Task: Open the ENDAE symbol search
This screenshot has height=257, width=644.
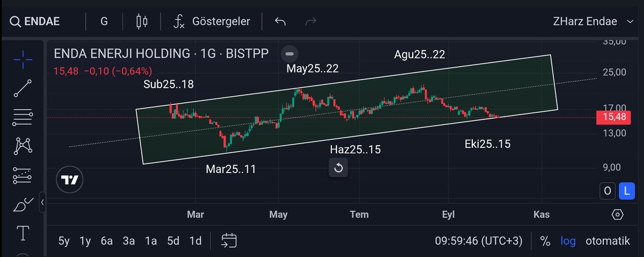Action: click(35, 22)
